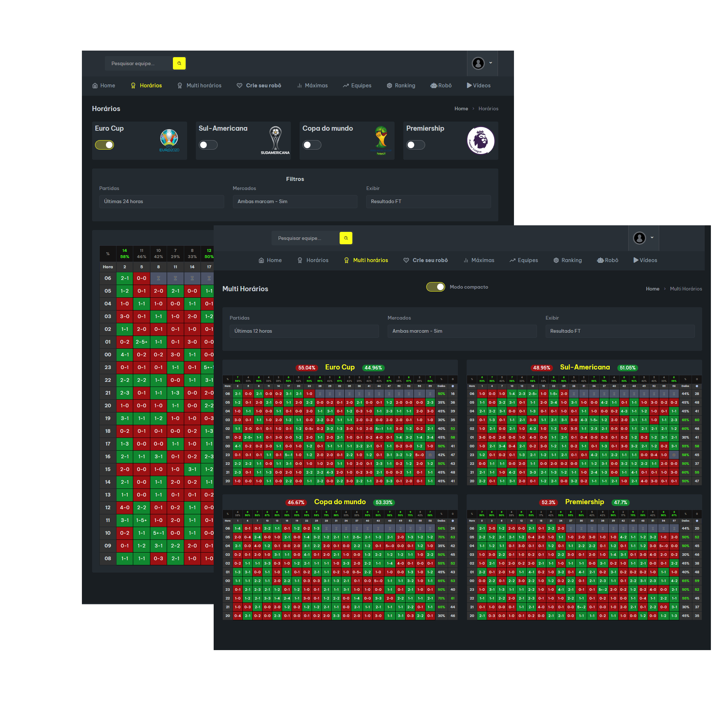728x728 pixels.
Task: Click Home breadcrumb in Multi Horários window
Action: click(653, 289)
